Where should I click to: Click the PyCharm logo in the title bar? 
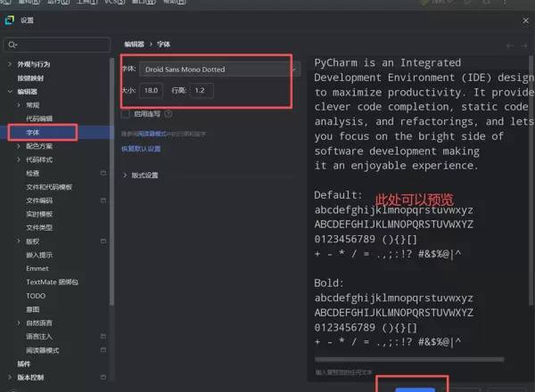click(10, 20)
